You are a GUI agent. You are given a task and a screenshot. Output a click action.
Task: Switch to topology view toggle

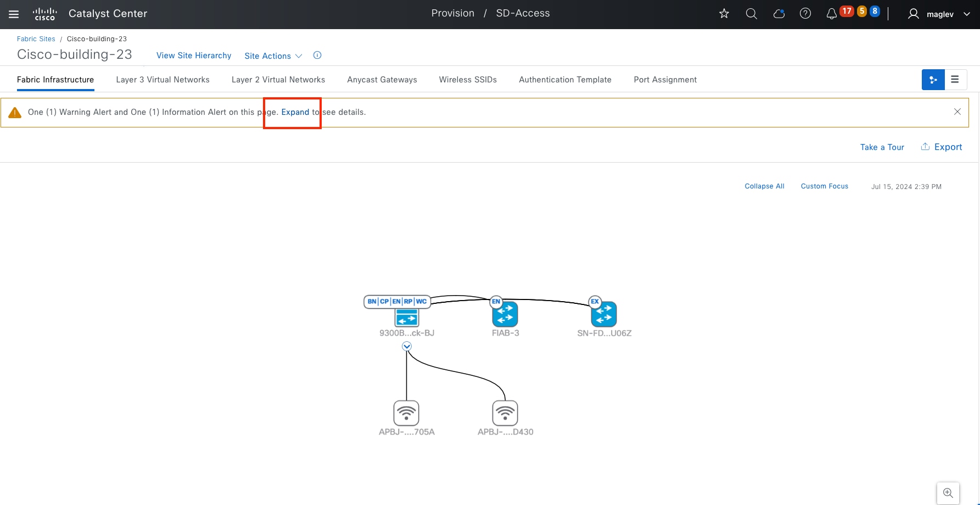coord(933,80)
